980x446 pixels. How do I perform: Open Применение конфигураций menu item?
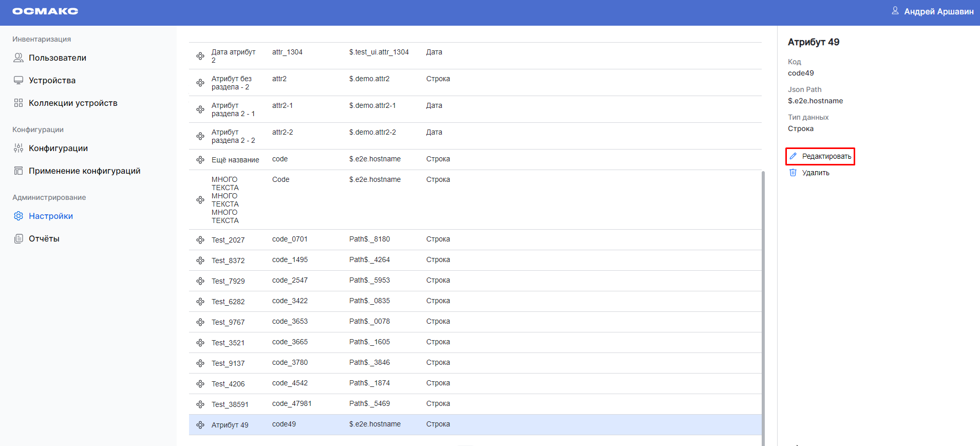click(x=84, y=171)
